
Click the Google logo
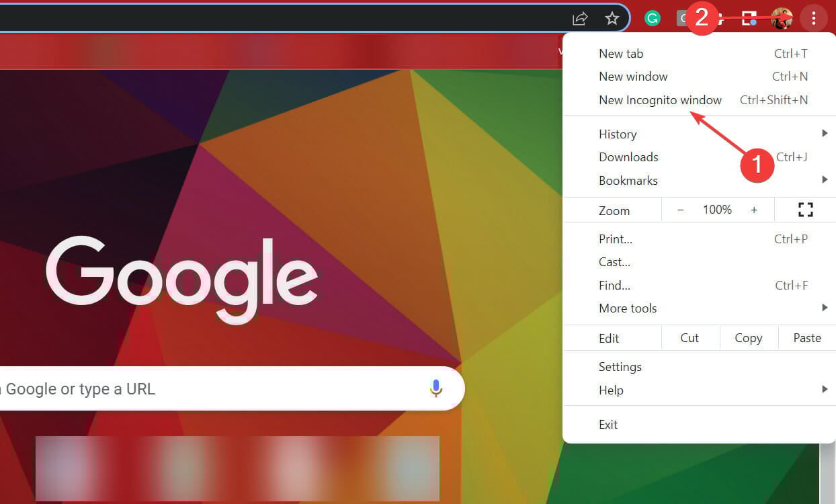coord(181,280)
